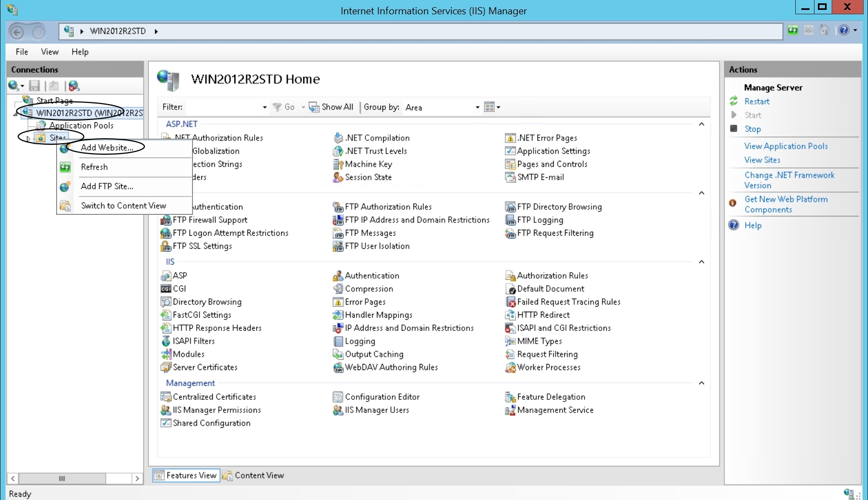The width and height of the screenshot is (868, 500).
Task: Open the Management Service icon
Action: [510, 410]
